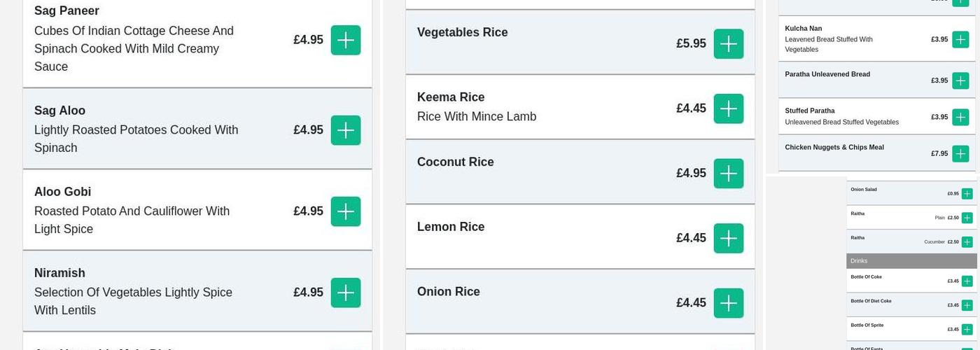The width and height of the screenshot is (980, 350).
Task: Add Niramish to the order
Action: tap(346, 293)
